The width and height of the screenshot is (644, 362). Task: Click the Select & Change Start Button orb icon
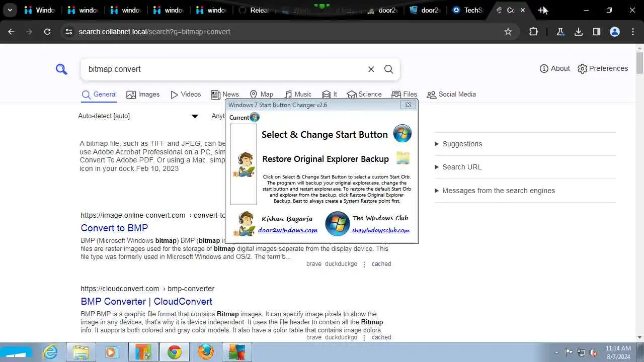point(403,134)
